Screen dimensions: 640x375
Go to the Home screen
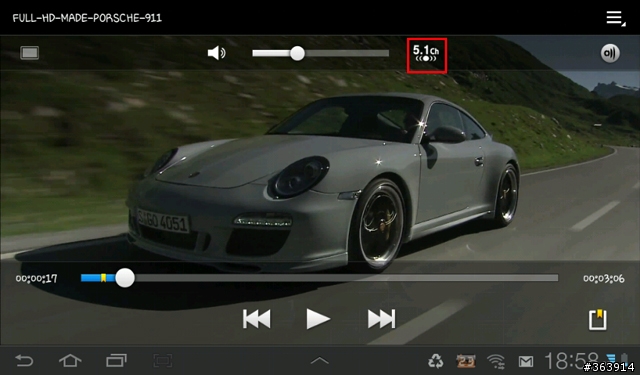pos(70,361)
